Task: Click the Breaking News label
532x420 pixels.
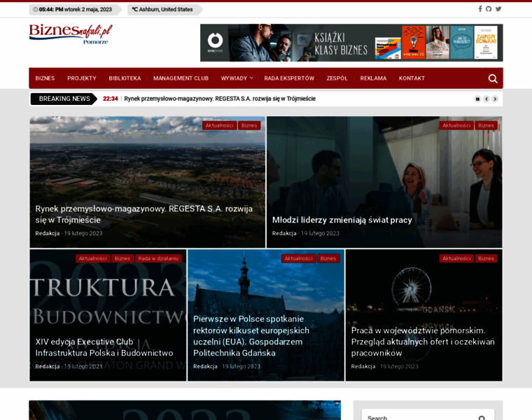Action: pyautogui.click(x=64, y=99)
